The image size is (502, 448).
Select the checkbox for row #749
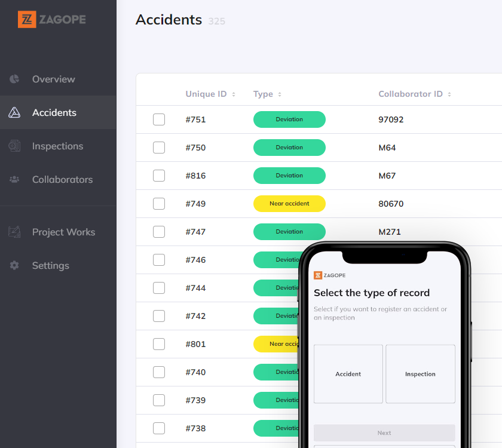click(159, 204)
